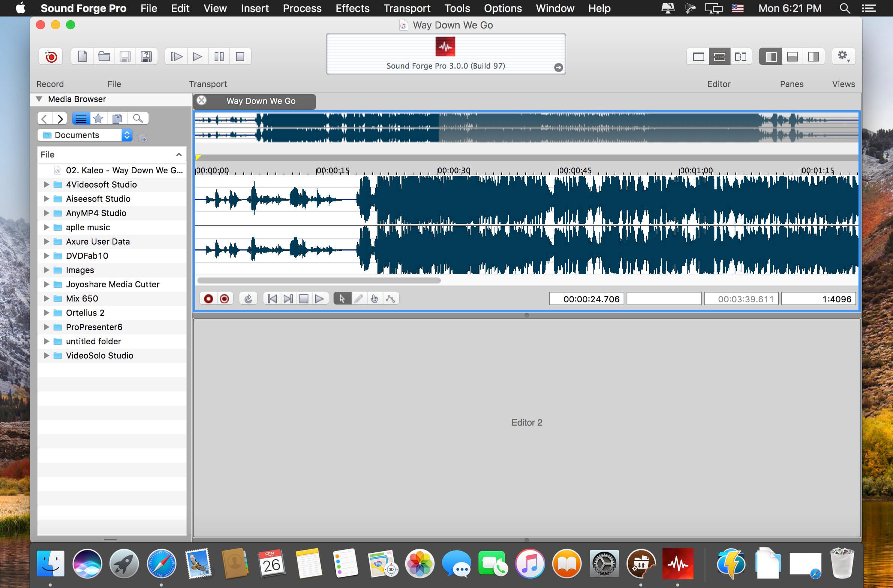Click the horizontal waveform scrollbar
The height and width of the screenshot is (588, 893).
pos(319,280)
